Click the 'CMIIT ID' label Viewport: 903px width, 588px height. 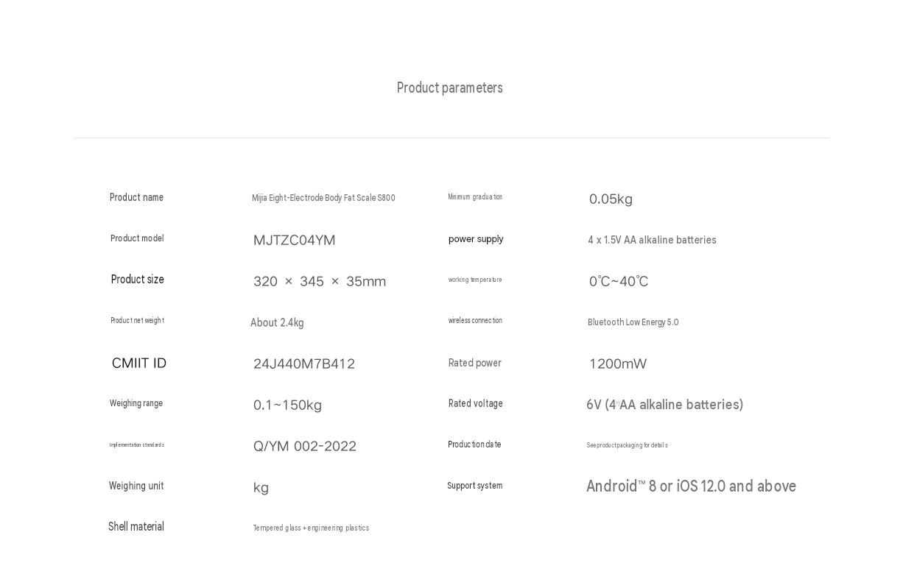pyautogui.click(x=139, y=363)
